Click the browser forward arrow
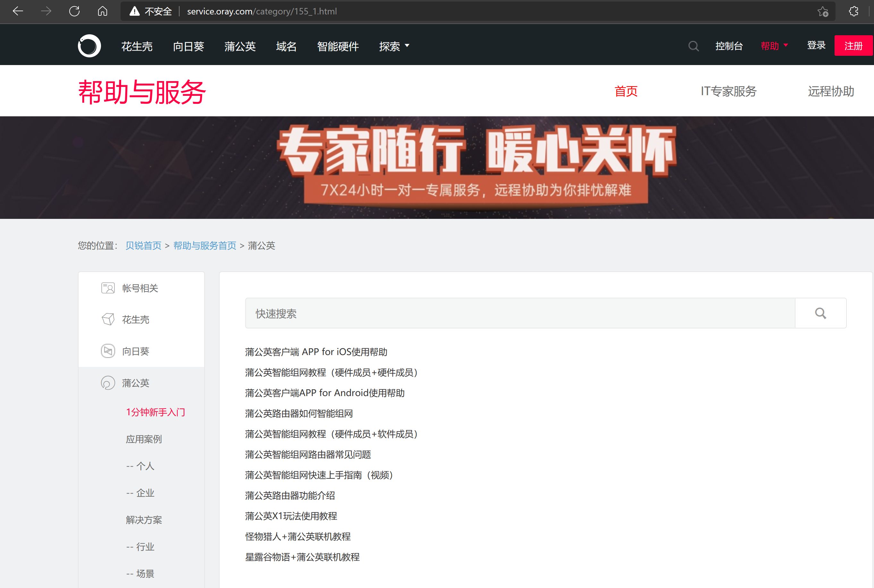Viewport: 874px width, 588px height. point(46,11)
